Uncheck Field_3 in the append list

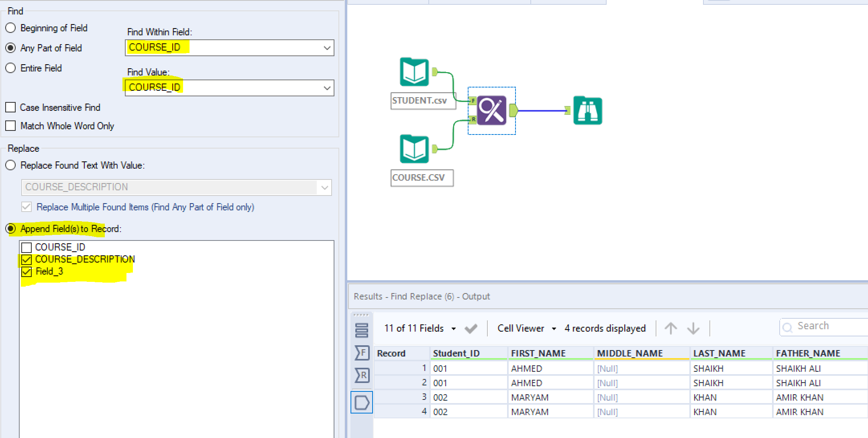click(26, 272)
